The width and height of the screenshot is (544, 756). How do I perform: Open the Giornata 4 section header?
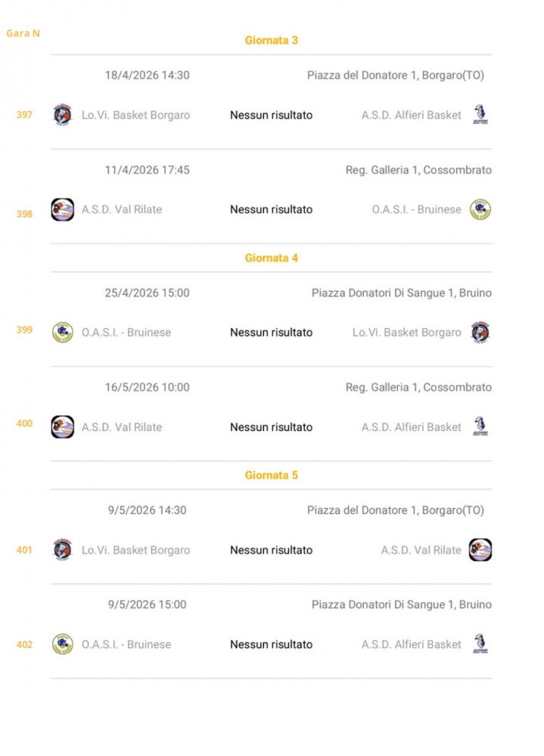[x=271, y=258]
